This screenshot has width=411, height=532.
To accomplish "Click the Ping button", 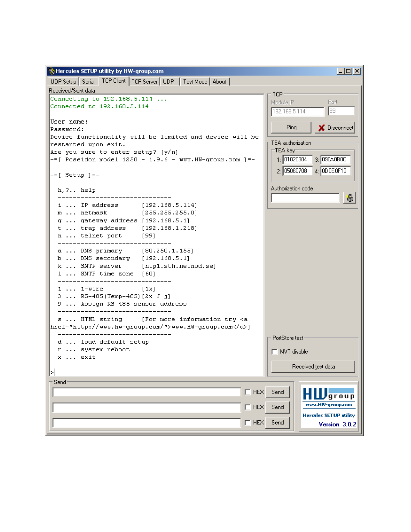I will pos(291,128).
